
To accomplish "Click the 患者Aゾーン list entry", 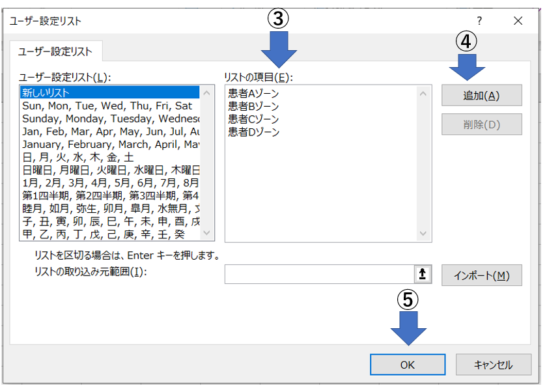I will [x=253, y=94].
